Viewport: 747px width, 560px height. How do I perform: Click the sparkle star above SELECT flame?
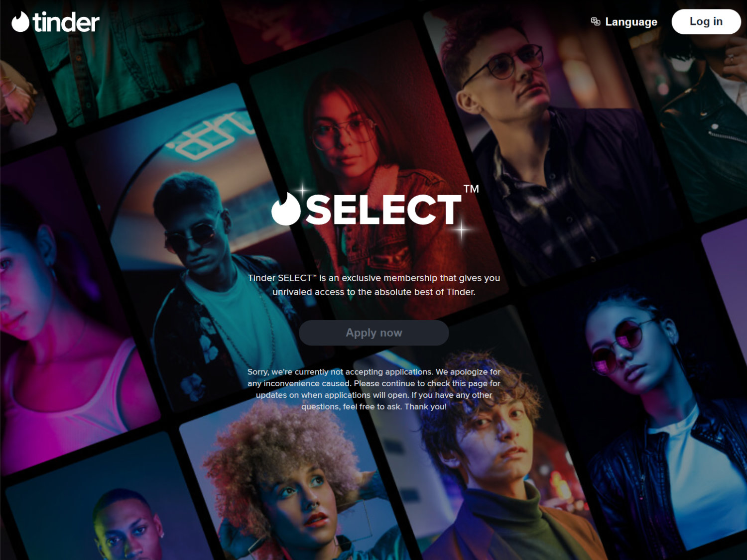point(302,191)
